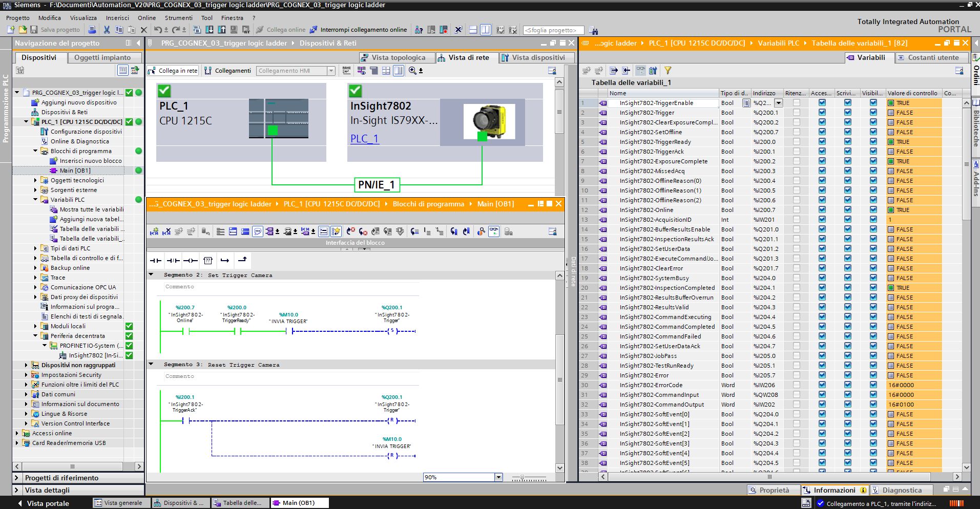Image resolution: width=980 pixels, height=509 pixels.
Task: Create a new project with toolbar icon
Action: coord(11,30)
